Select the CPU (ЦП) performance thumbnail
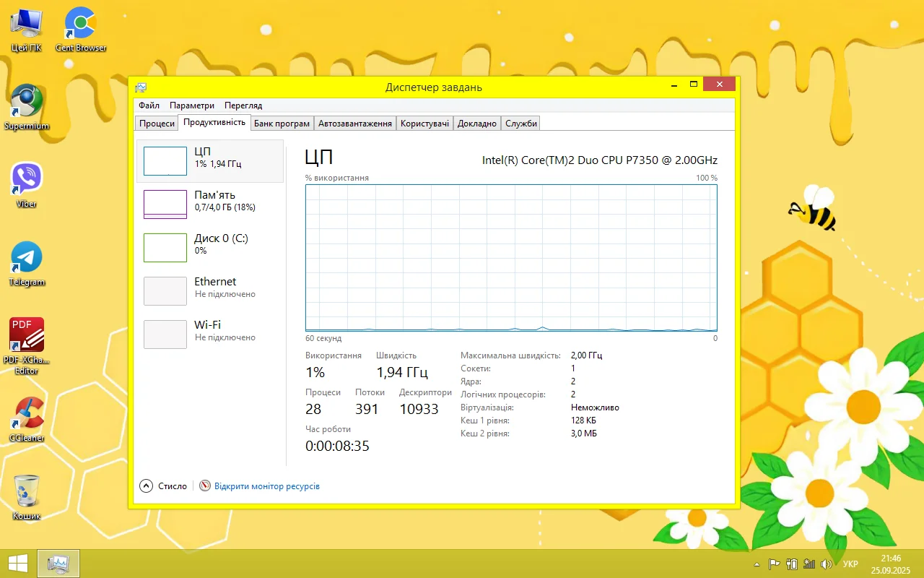The width and height of the screenshot is (924, 578). pyautogui.click(x=165, y=161)
